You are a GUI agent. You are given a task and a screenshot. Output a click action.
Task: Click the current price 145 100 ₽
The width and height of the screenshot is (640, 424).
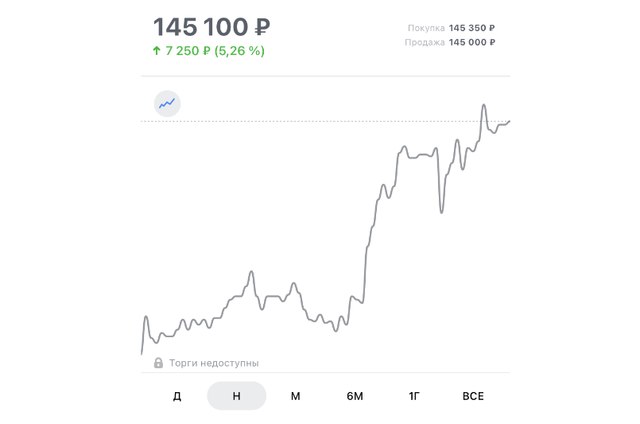tap(211, 27)
